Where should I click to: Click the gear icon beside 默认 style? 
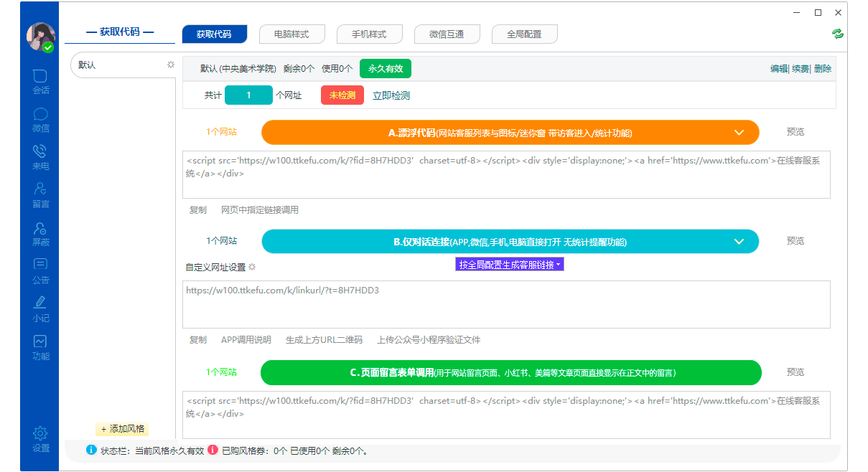click(171, 65)
